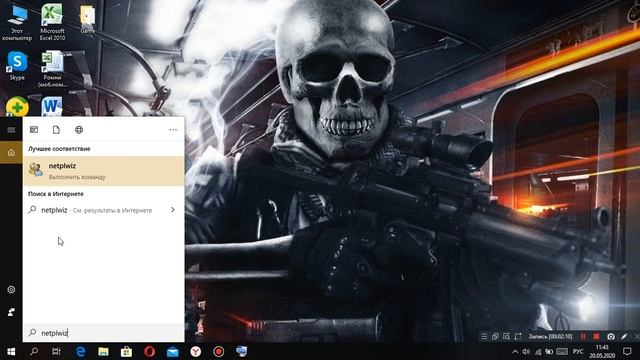The width and height of the screenshot is (640, 360).
Task: Show hidden system tray icons
Action: [515, 351]
